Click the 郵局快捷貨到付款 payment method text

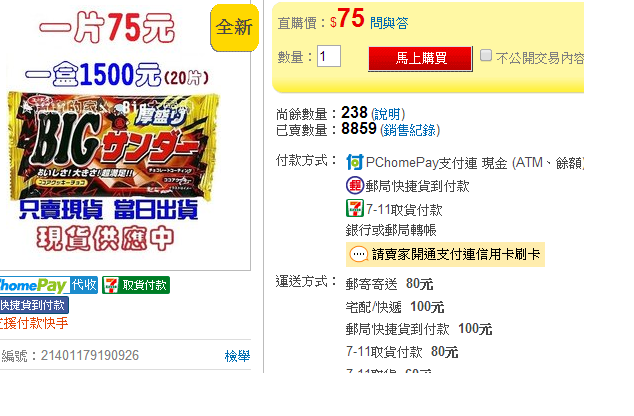click(x=417, y=186)
